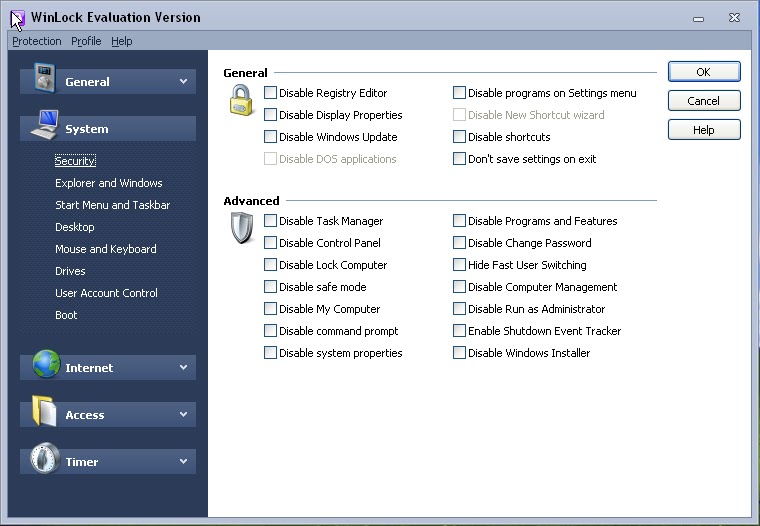
Task: Click the WinLock title bar app icon
Action: coord(17,19)
